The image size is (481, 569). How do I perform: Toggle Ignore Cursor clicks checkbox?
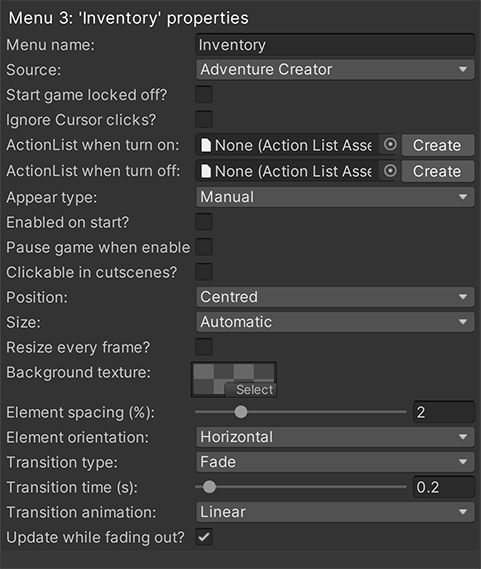tap(204, 119)
